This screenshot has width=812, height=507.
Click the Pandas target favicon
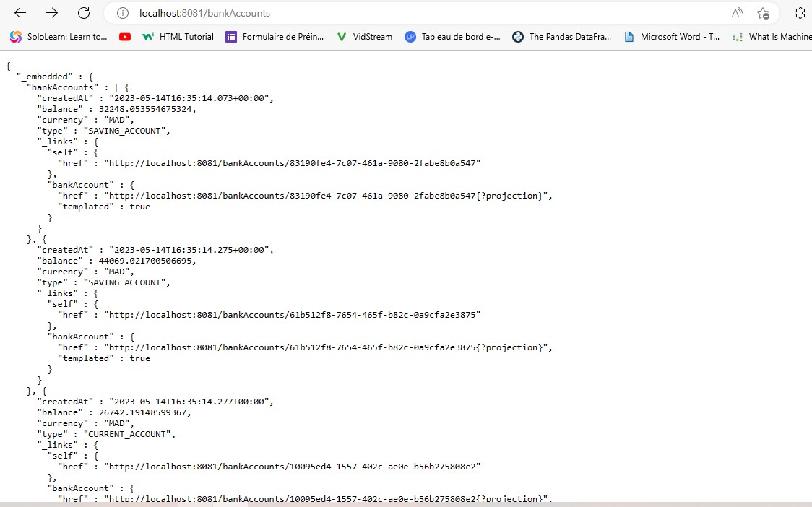(518, 37)
